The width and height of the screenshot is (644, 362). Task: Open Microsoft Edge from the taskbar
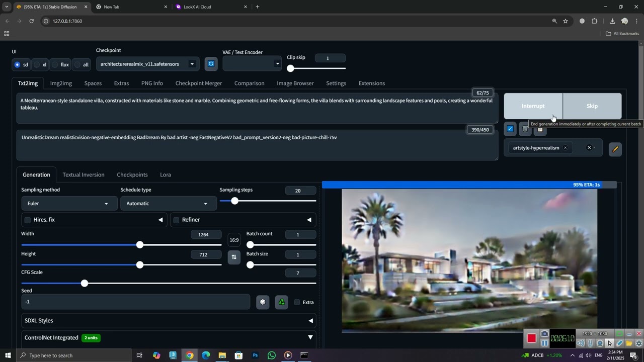pos(206,355)
